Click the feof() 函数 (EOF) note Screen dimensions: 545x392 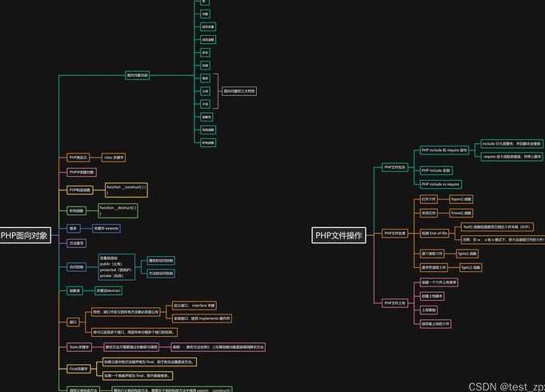click(497, 227)
